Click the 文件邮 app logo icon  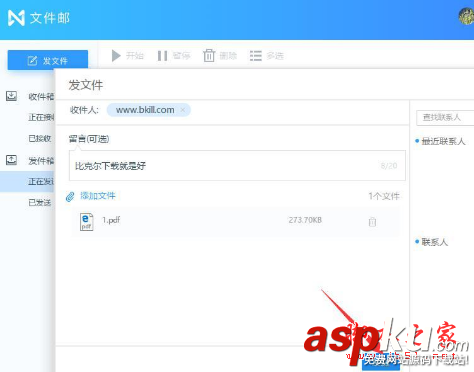click(x=16, y=18)
